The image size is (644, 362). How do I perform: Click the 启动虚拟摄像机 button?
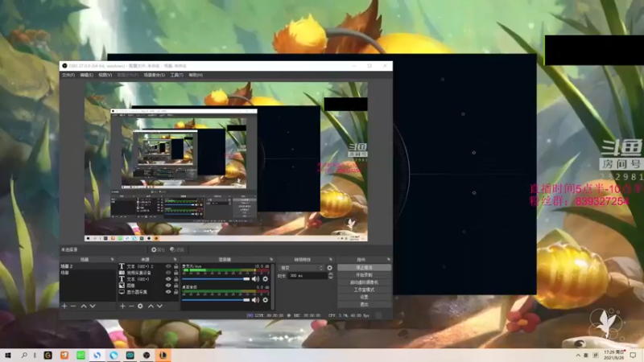click(x=364, y=282)
